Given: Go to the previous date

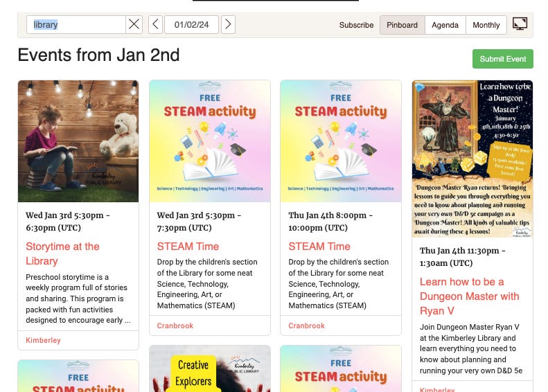Looking at the screenshot, I should (155, 24).
